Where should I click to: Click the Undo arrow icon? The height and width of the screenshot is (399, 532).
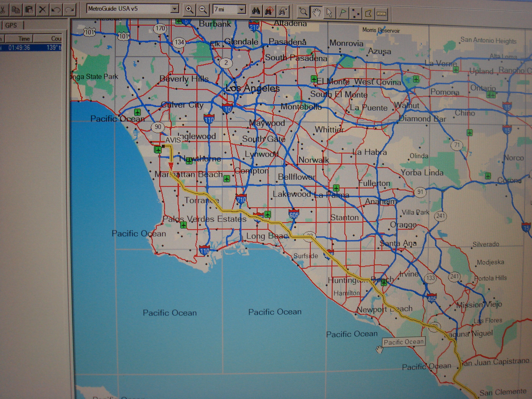pos(56,10)
